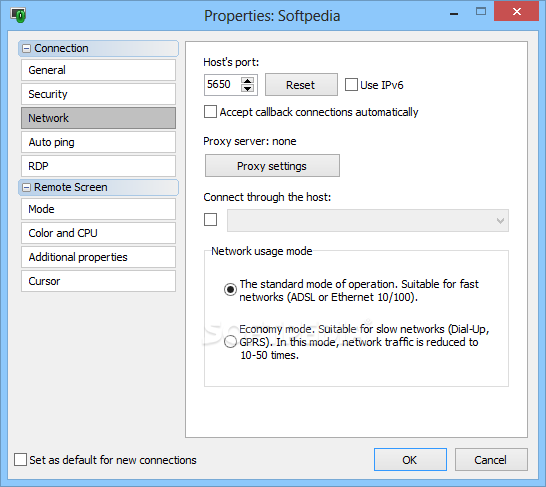Decrease host's port with down arrow
546x487 pixels.
click(247, 88)
